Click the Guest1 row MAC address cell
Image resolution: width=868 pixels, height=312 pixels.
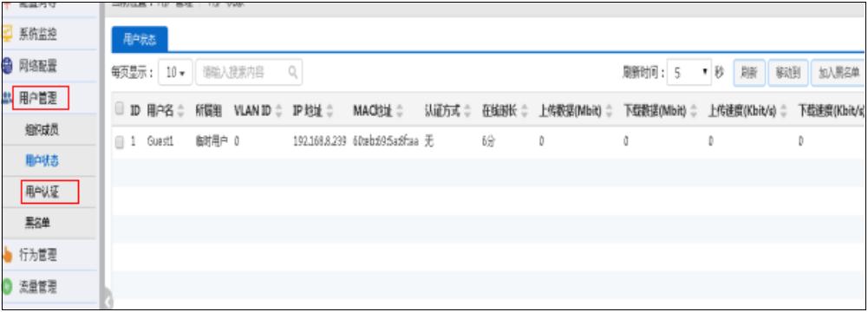[385, 142]
